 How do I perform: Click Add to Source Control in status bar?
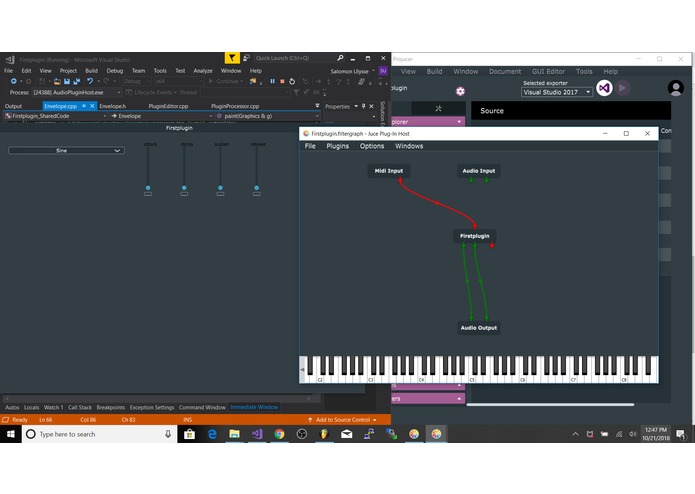point(342,420)
